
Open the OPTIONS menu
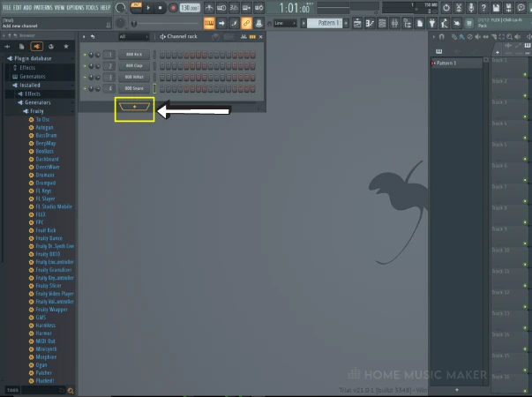[75, 7]
